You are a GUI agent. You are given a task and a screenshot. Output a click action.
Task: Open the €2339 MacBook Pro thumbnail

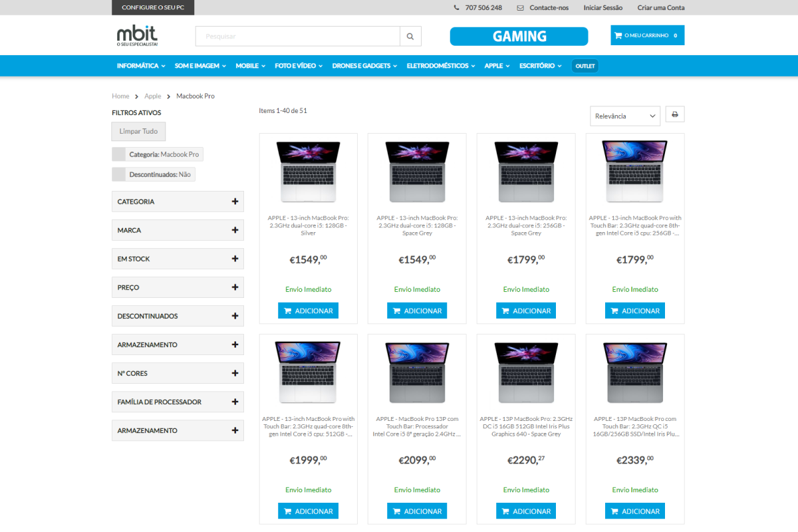(x=635, y=372)
